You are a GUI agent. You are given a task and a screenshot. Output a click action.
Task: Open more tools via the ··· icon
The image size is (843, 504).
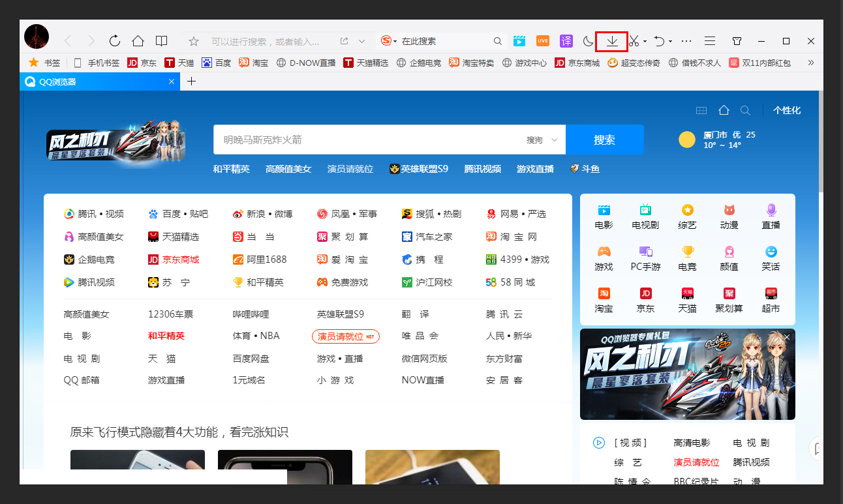coord(686,40)
